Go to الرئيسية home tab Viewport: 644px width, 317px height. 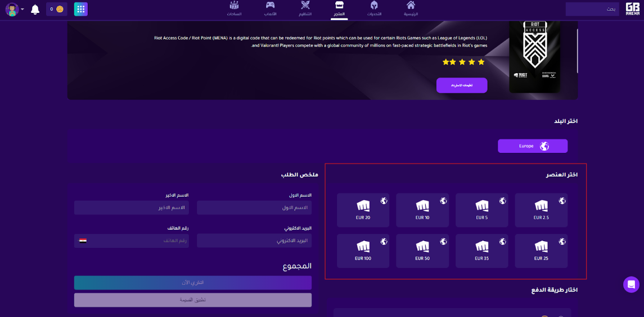[x=411, y=9]
